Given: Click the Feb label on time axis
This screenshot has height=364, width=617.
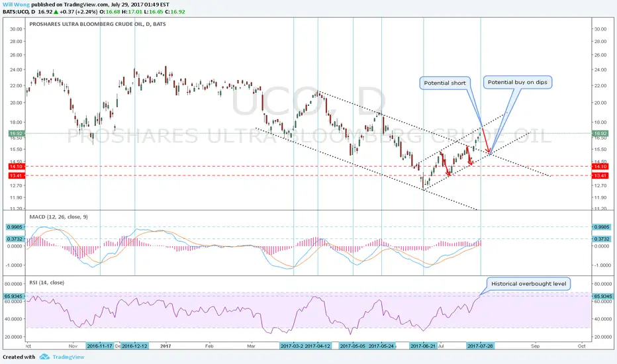Looking at the screenshot, I should (209, 346).
